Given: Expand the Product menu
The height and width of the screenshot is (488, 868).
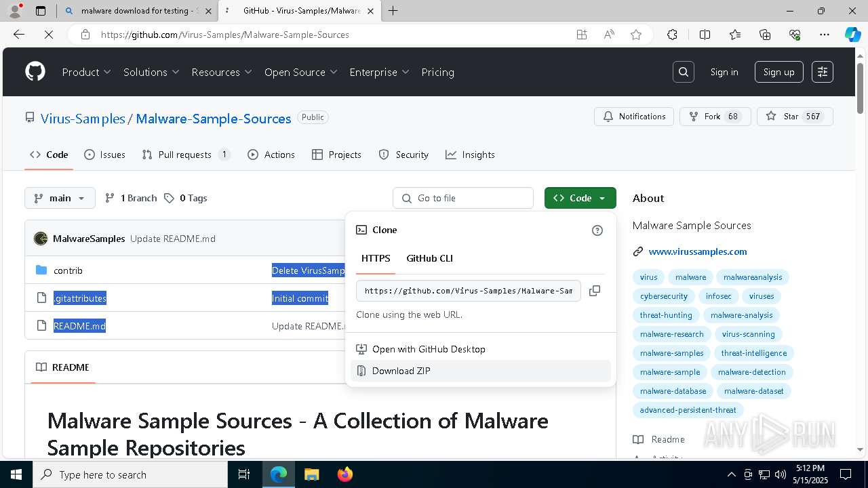Looking at the screenshot, I should coord(86,72).
